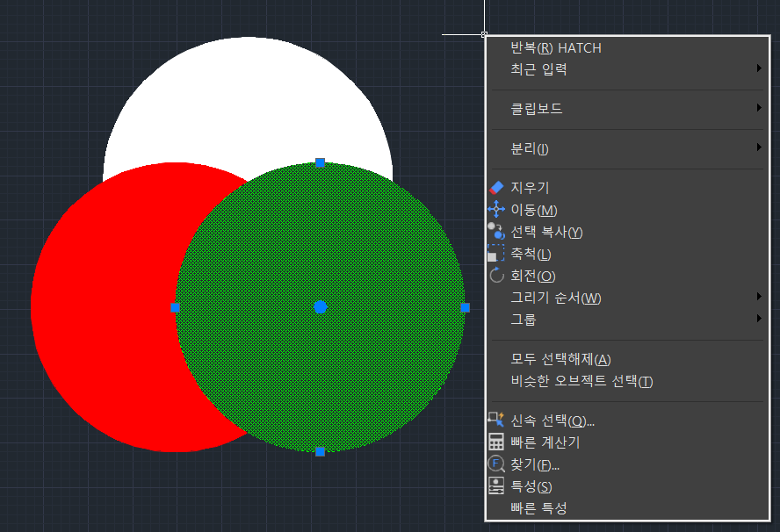Click the bottom grip of green hatch
Viewport: 780px width, 532px height.
(321, 451)
